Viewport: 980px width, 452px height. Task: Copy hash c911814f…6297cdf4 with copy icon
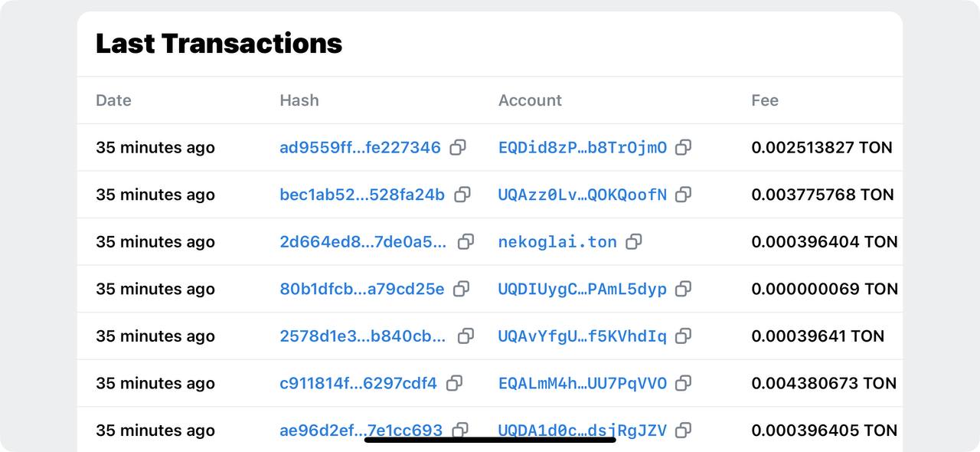tap(455, 383)
